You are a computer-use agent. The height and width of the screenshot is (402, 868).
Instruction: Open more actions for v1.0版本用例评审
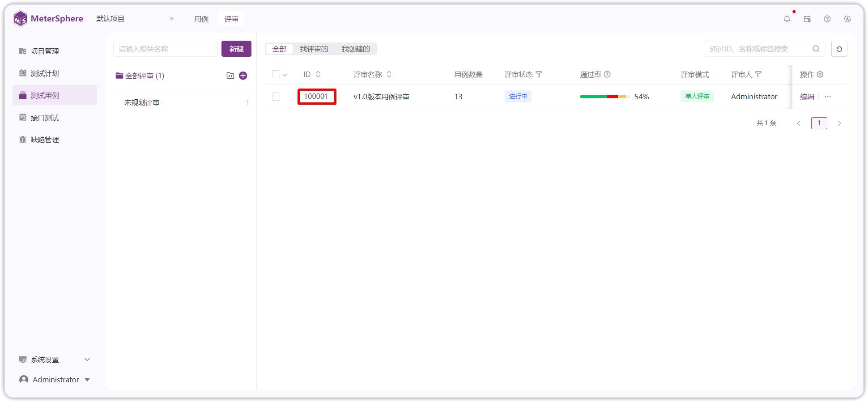tap(828, 97)
